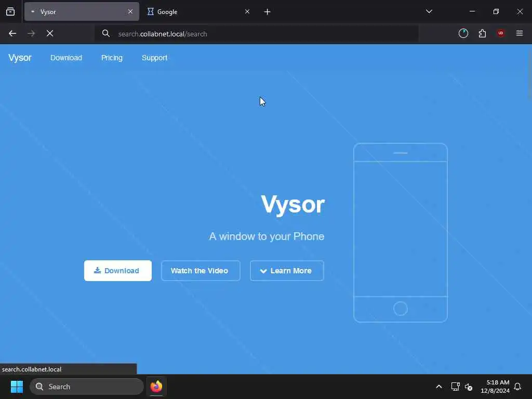Open the Support page link
The image size is (532, 399).
point(154,58)
